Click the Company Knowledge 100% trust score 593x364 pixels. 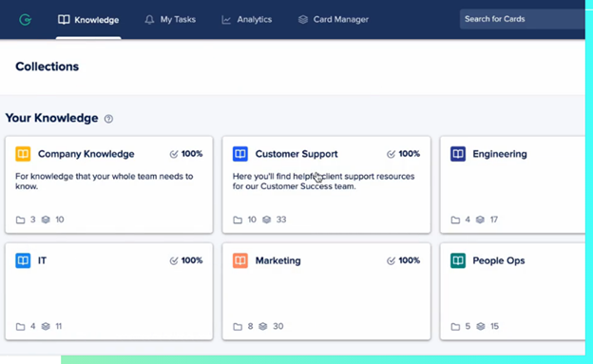pos(192,154)
